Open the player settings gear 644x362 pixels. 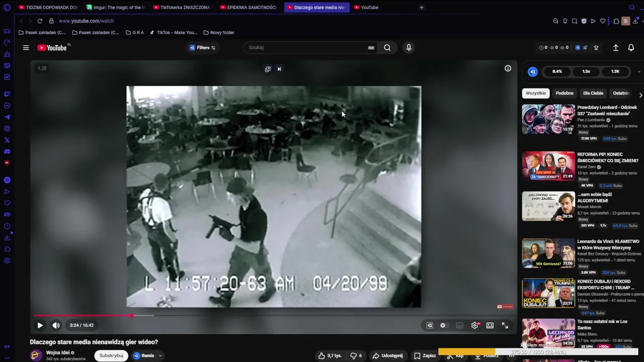point(474,325)
